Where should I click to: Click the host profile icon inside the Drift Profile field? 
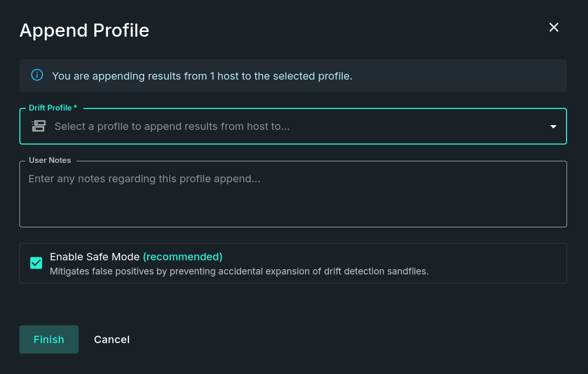(38, 126)
